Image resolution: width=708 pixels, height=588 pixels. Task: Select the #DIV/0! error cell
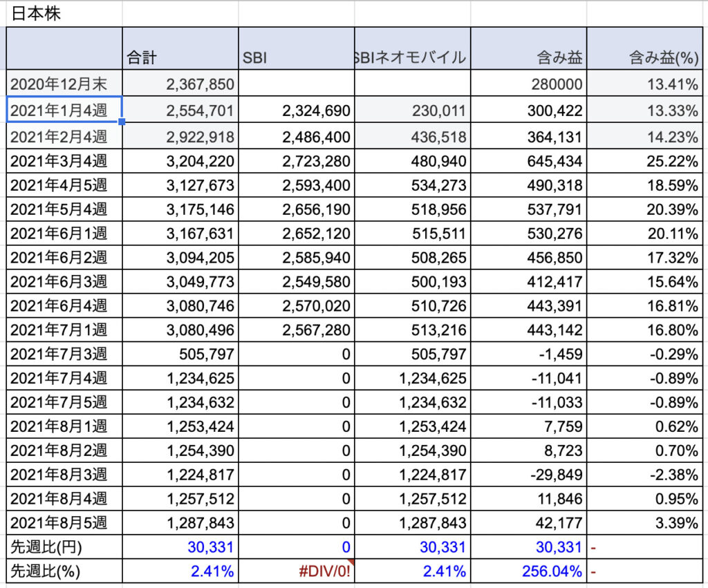pos(296,571)
